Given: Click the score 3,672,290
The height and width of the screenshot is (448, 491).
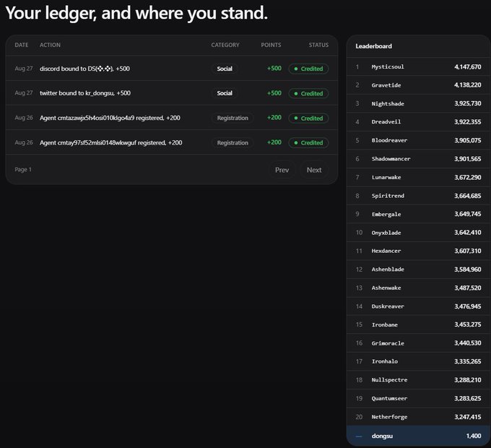Looking at the screenshot, I should 467,177.
